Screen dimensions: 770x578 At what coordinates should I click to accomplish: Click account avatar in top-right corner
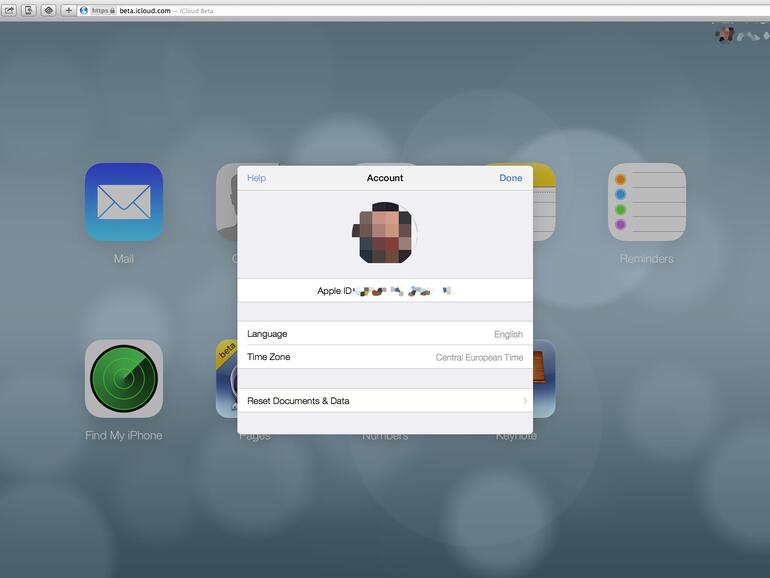pyautogui.click(x=724, y=35)
